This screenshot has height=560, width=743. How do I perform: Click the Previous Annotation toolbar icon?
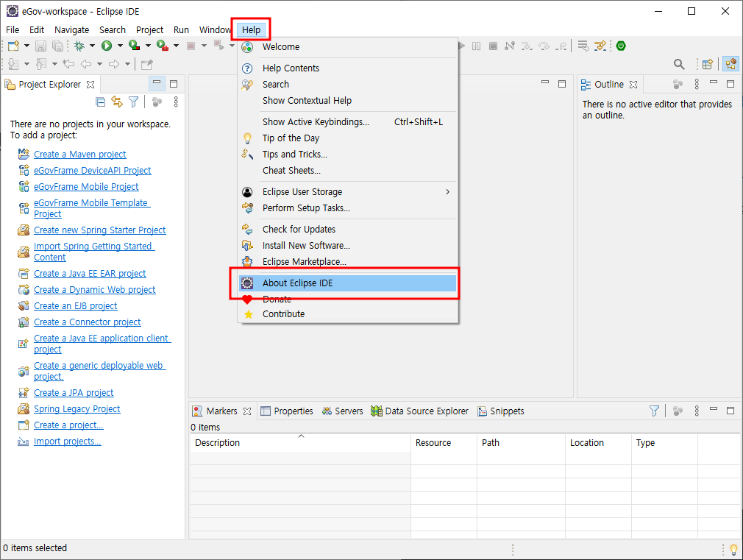pyautogui.click(x=41, y=64)
